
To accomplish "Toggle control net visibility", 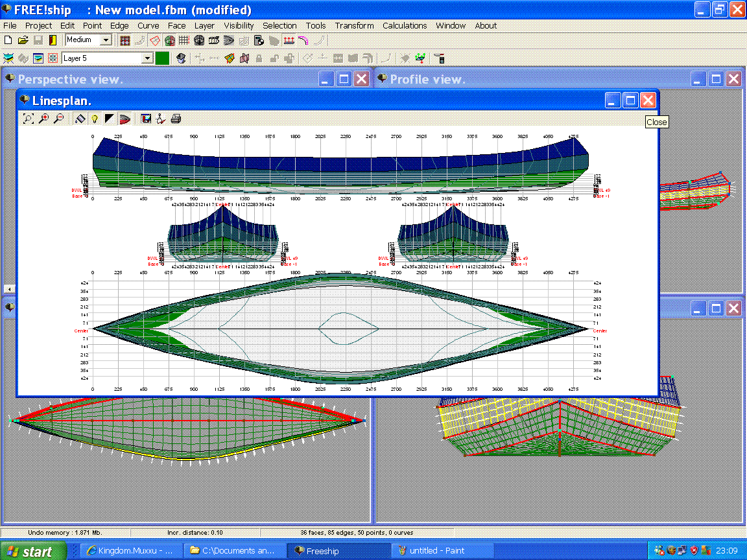I will pyautogui.click(x=125, y=40).
